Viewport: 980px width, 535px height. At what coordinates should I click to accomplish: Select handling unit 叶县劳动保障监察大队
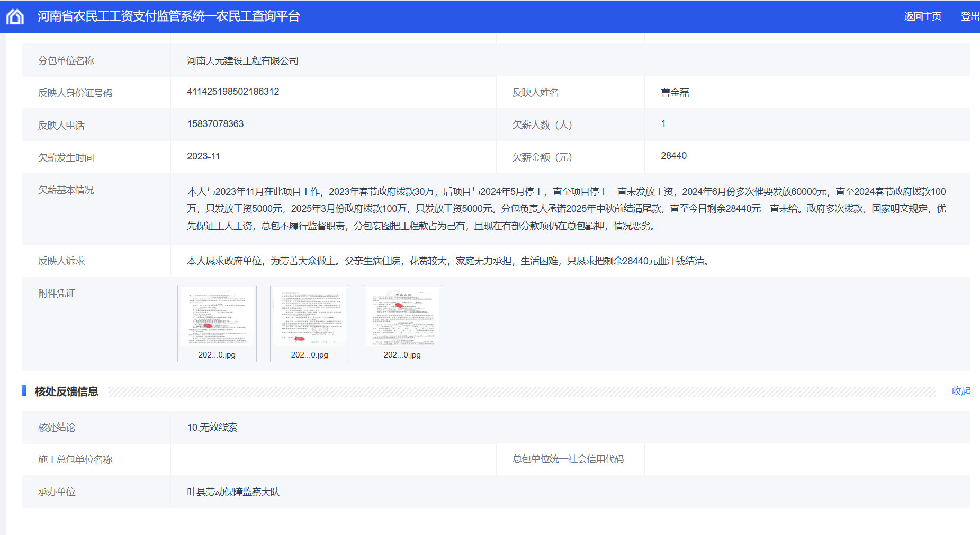[233, 492]
